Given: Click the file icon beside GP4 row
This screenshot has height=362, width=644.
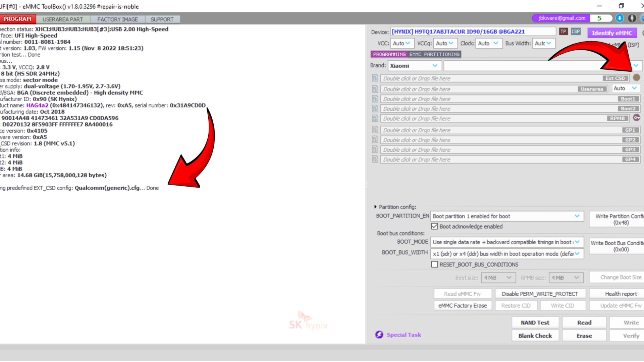Looking at the screenshot, I should pyautogui.click(x=375, y=159).
